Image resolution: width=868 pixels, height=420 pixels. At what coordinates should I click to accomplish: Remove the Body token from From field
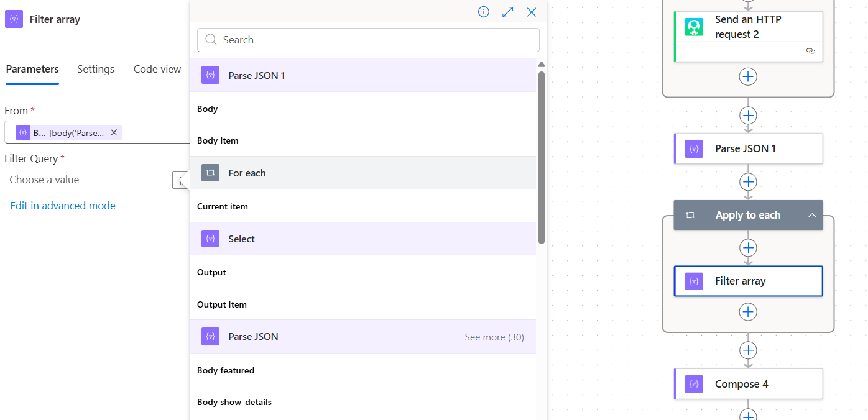tap(114, 132)
